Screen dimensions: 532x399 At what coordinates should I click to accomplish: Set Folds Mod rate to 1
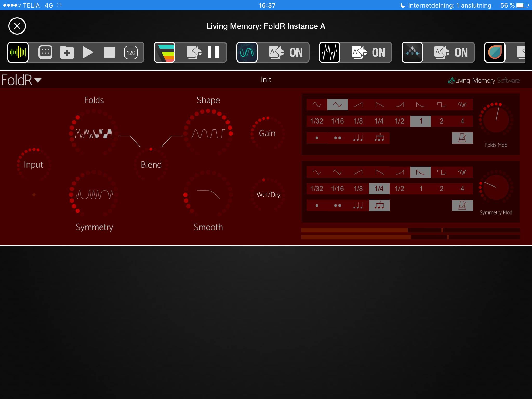point(421,121)
